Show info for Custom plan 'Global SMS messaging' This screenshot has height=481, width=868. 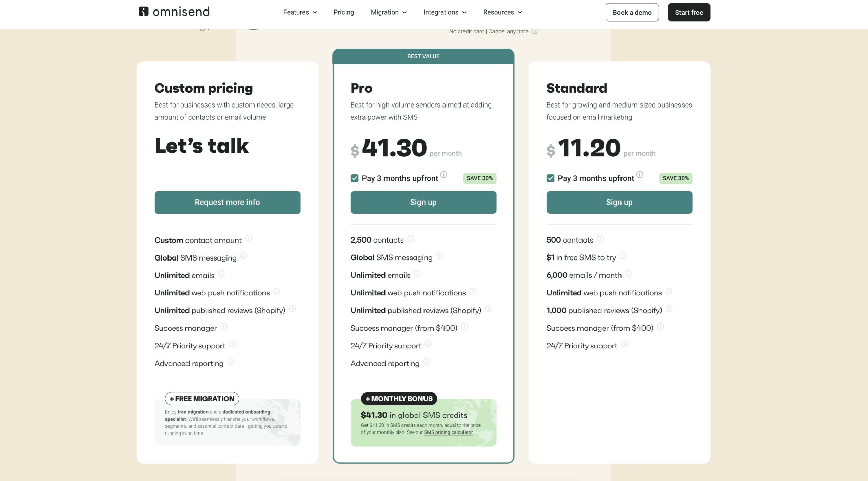[243, 256]
